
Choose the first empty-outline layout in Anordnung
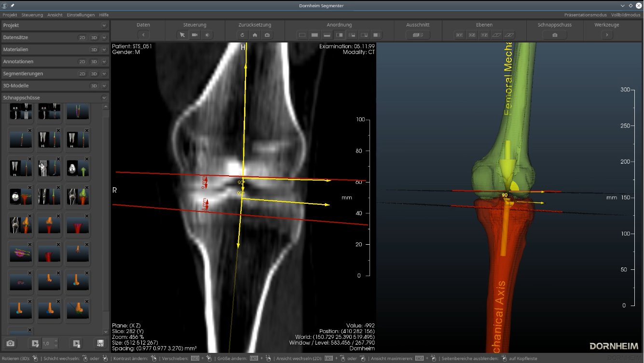click(302, 35)
